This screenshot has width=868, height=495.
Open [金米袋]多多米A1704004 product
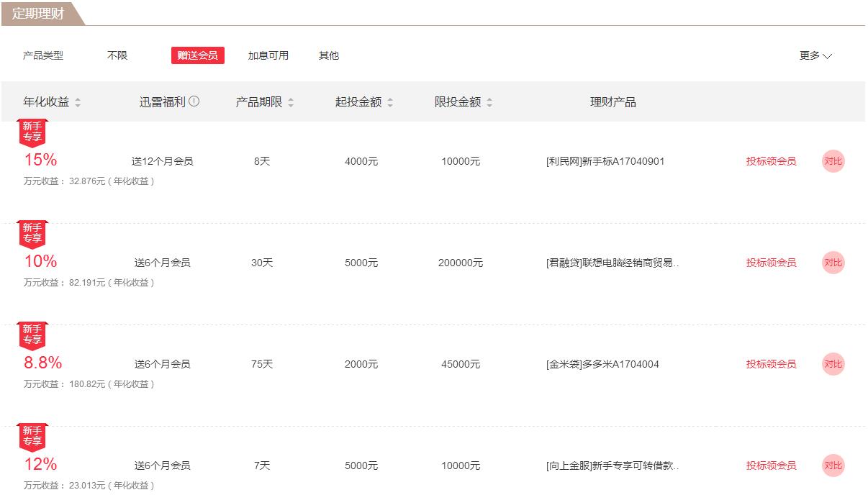[x=602, y=364]
